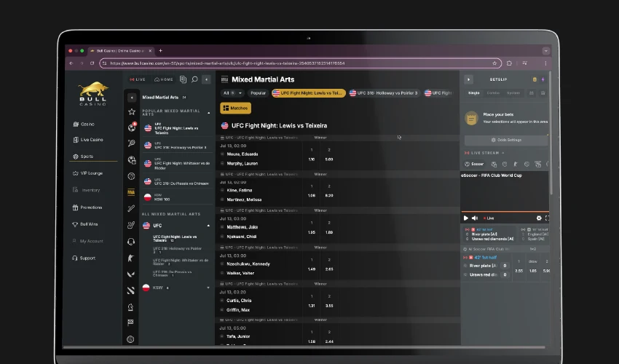Select the checkered flag racing icon
Viewport: 619px width, 364px height.
tap(130, 323)
